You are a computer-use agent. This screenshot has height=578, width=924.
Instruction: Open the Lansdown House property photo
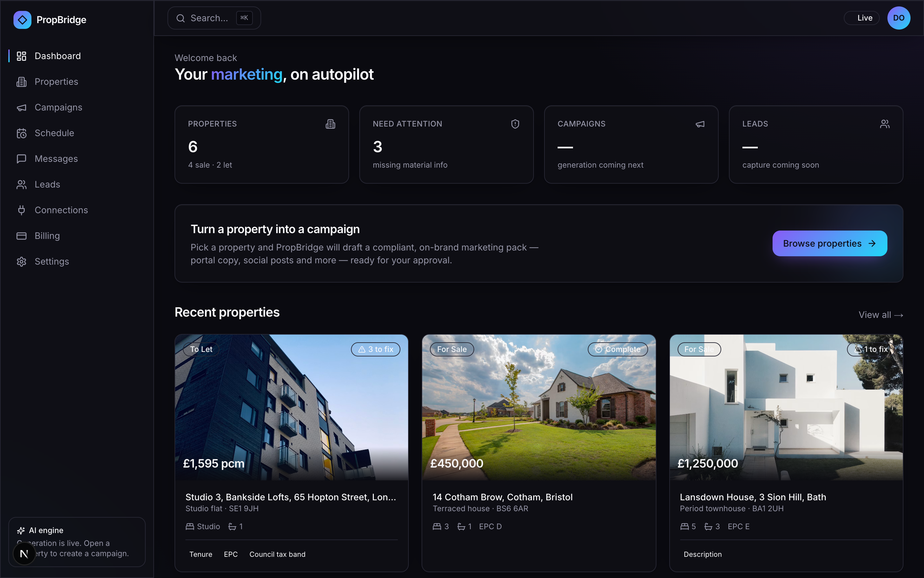click(x=786, y=407)
